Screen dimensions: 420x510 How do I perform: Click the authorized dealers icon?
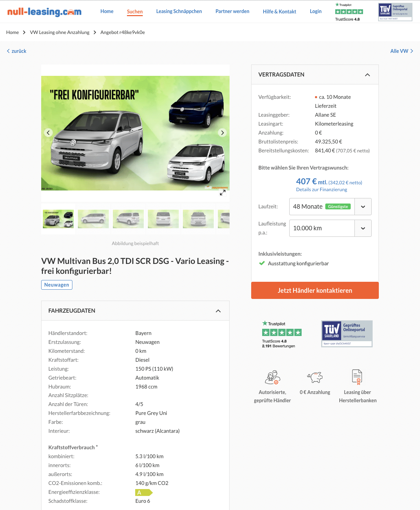click(272, 377)
